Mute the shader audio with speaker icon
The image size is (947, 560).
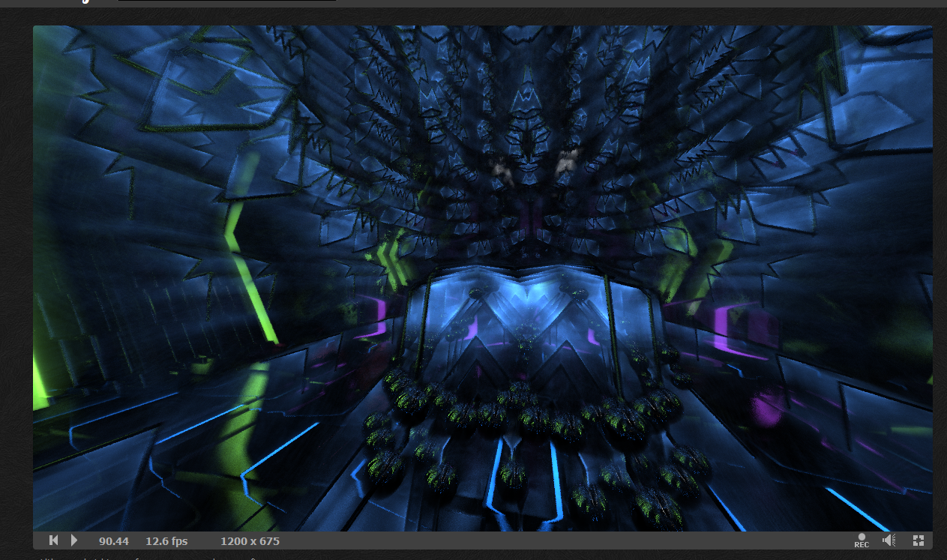tap(889, 541)
